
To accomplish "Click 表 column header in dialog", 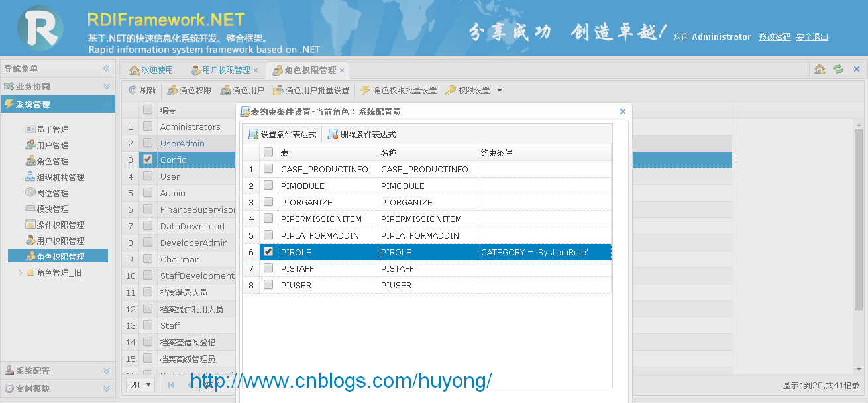I will point(328,152).
